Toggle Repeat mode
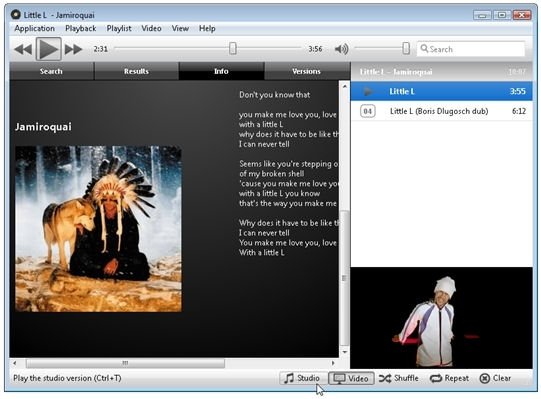Screen dimensions: 541x399 pyautogui.click(x=450, y=378)
